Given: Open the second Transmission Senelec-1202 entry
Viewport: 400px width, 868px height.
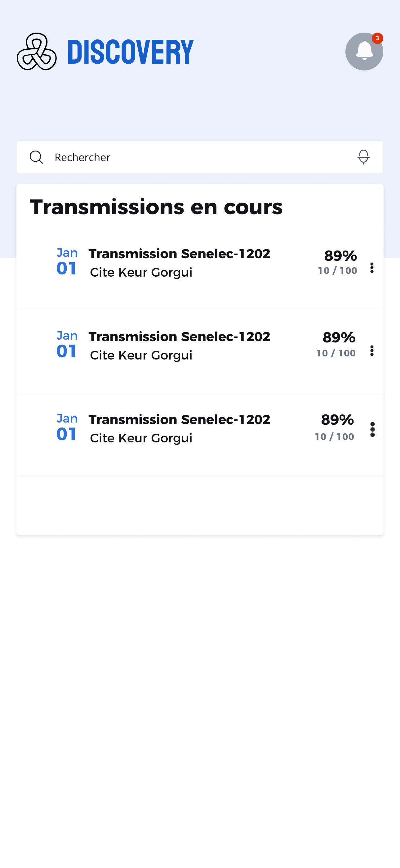Looking at the screenshot, I should click(x=179, y=337).
